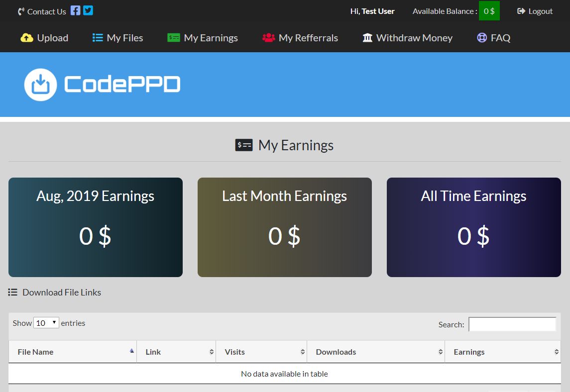Sort table by File Name column
The width and height of the screenshot is (570, 392).
click(x=73, y=352)
